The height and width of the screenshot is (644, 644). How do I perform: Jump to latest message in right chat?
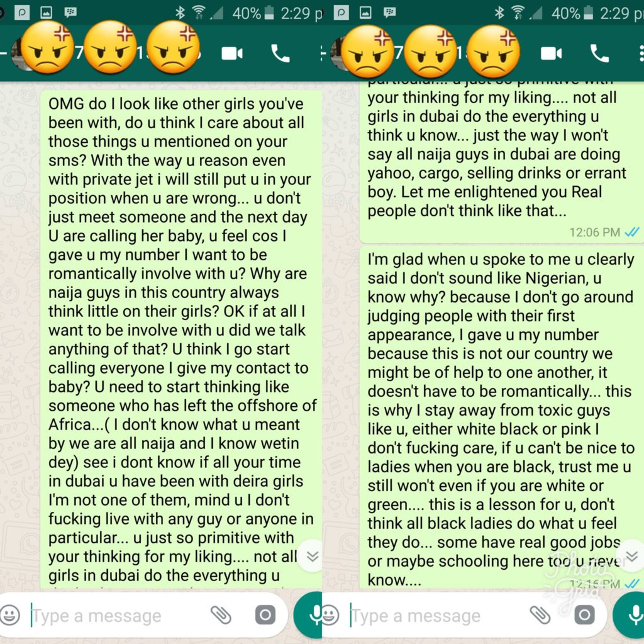click(x=631, y=556)
